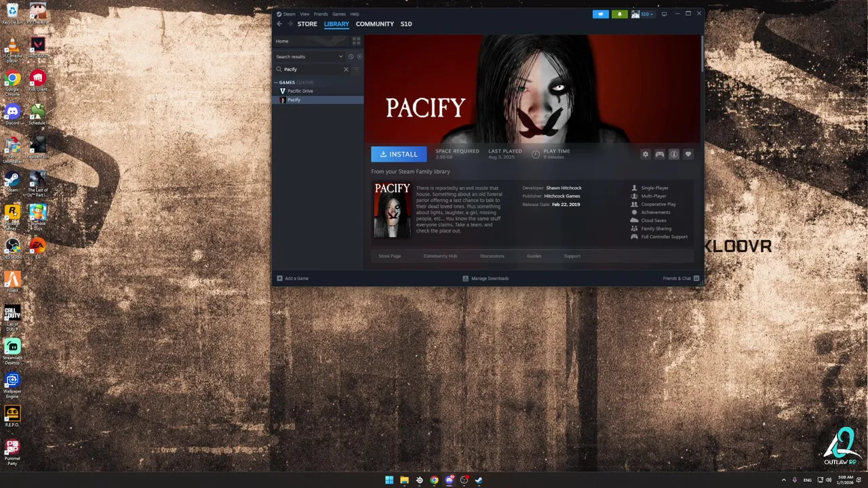Viewport: 868px width, 488px height.
Task: Click the OBS Studio desktop icon
Action: click(x=12, y=248)
